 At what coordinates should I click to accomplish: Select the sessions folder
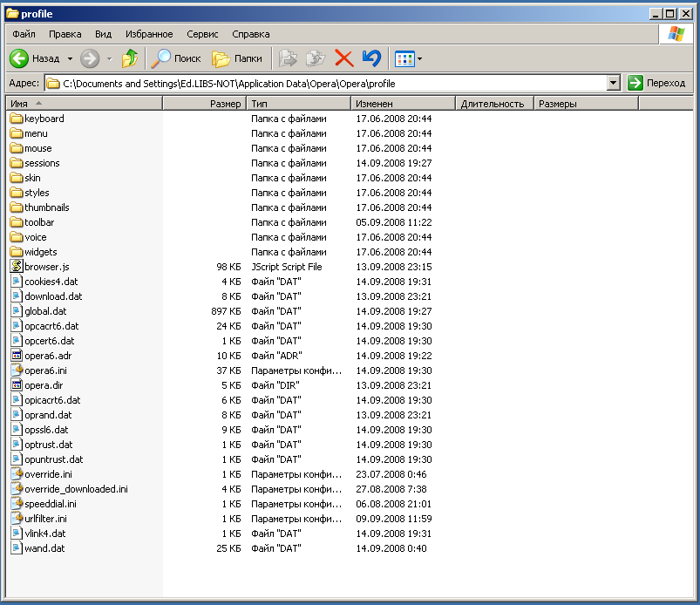click(x=42, y=163)
